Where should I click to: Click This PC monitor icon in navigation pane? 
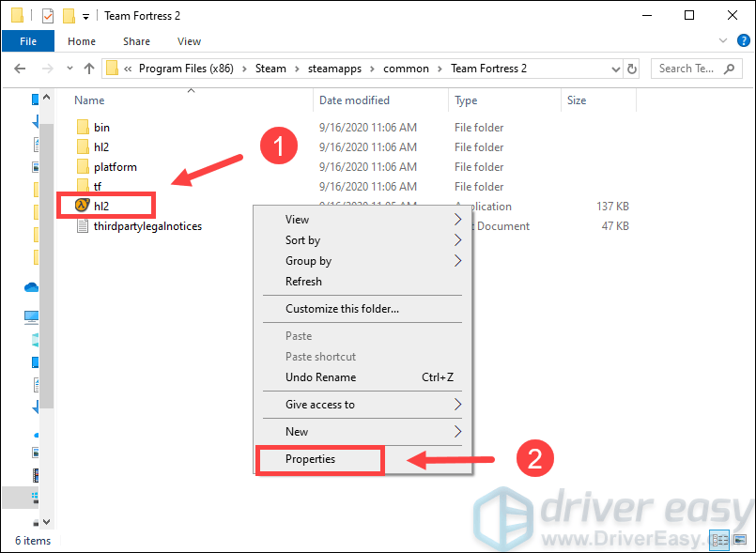point(31,316)
